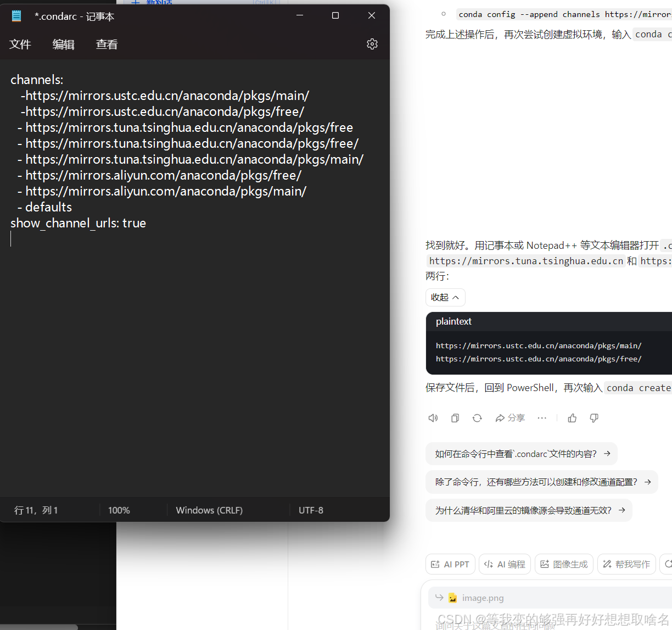Give a thumbs down to the response
The image size is (672, 630).
pyautogui.click(x=593, y=418)
